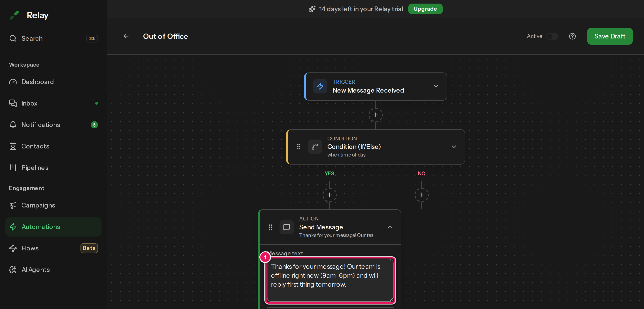Click the sparkle icon in trial banner
This screenshot has height=309, width=644.
(312, 9)
